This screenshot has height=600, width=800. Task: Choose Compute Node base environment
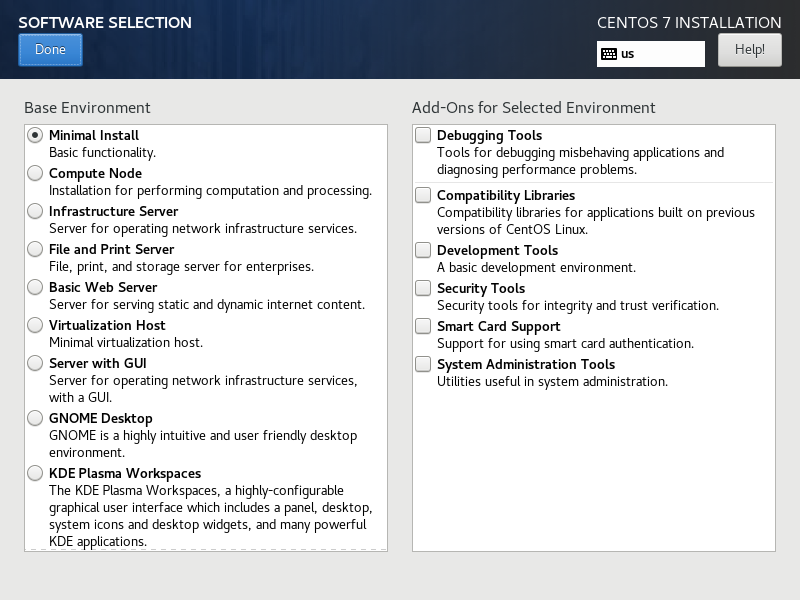tap(35, 173)
